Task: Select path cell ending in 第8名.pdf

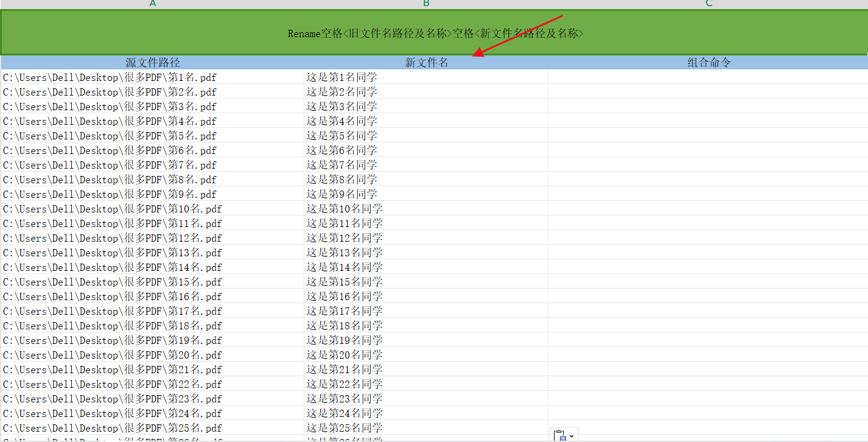Action: point(153,180)
